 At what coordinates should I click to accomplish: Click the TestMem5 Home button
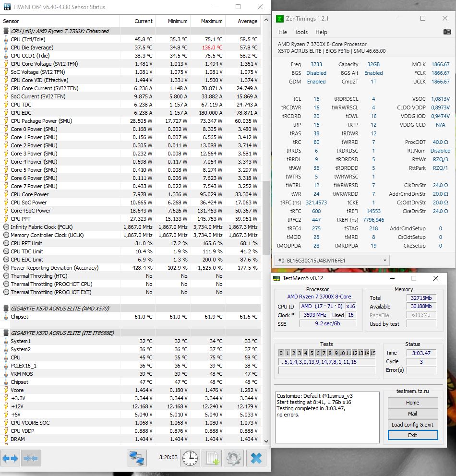tap(413, 403)
